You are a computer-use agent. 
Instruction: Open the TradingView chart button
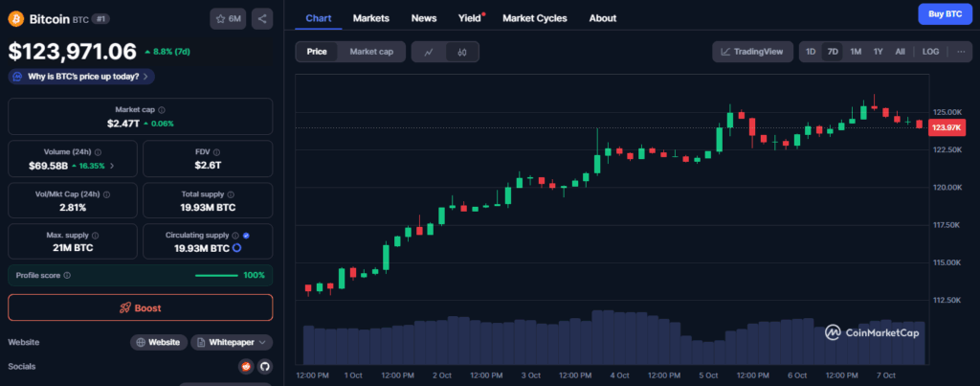point(752,52)
